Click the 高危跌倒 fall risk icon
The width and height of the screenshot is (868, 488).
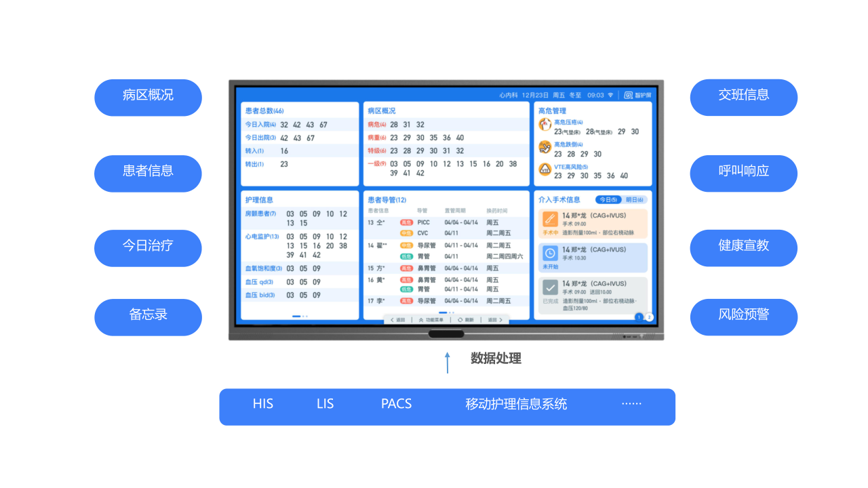(x=545, y=147)
